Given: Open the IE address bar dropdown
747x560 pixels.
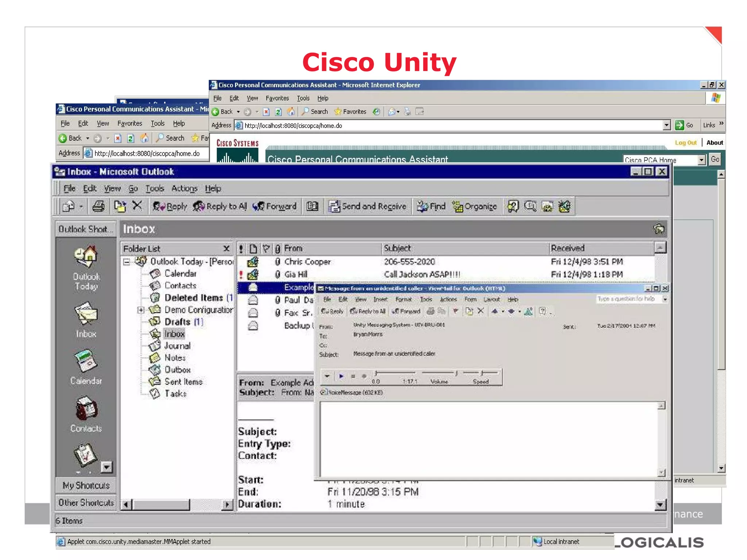Looking at the screenshot, I should [666, 125].
